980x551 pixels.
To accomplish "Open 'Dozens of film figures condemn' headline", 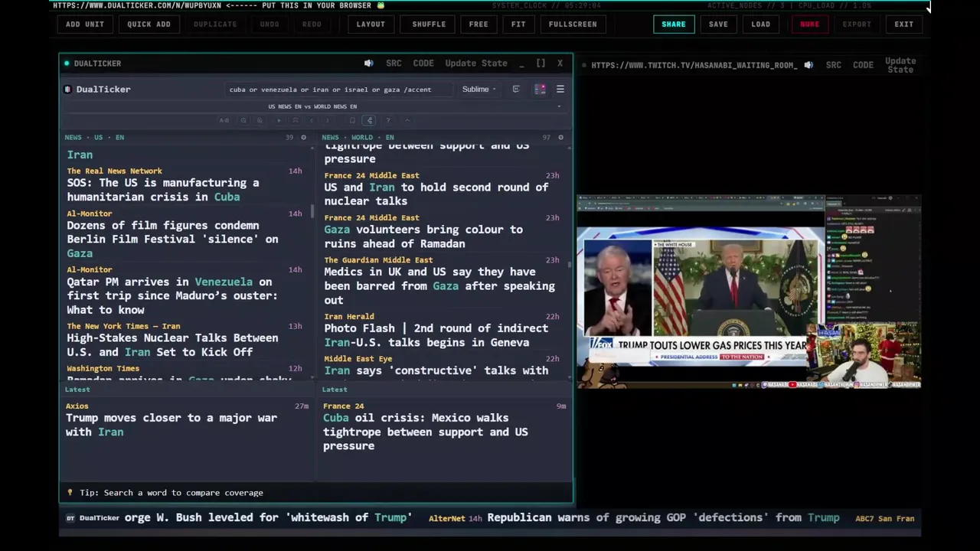I will 172,239.
